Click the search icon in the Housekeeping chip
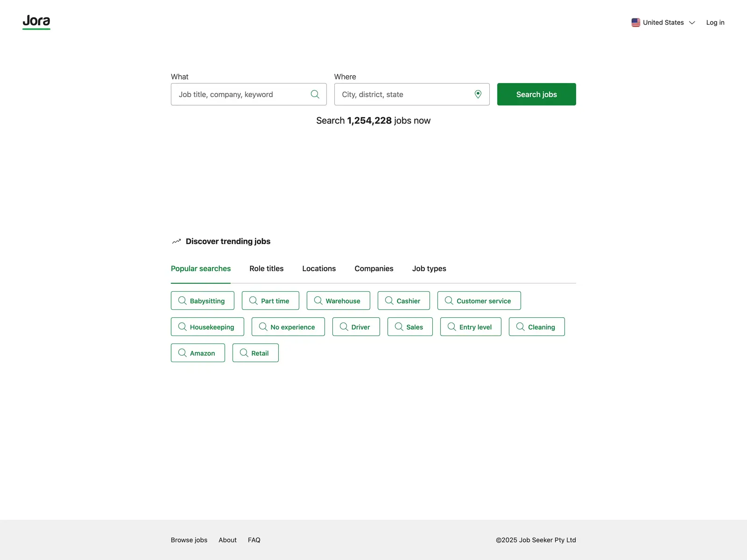Screen dimensions: 747x560 coord(183,327)
